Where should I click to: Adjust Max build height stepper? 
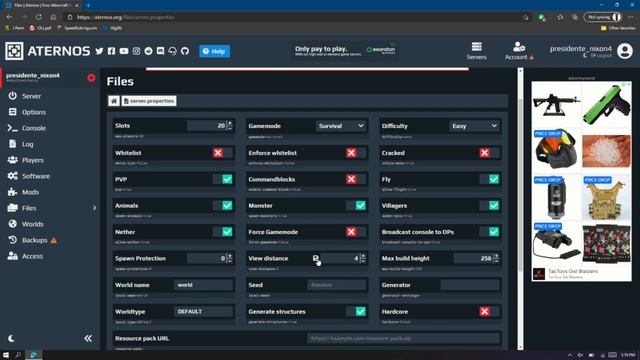click(496, 258)
